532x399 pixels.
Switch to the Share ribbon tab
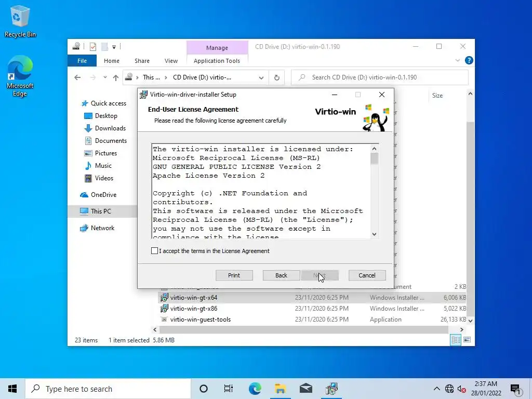coord(142,61)
